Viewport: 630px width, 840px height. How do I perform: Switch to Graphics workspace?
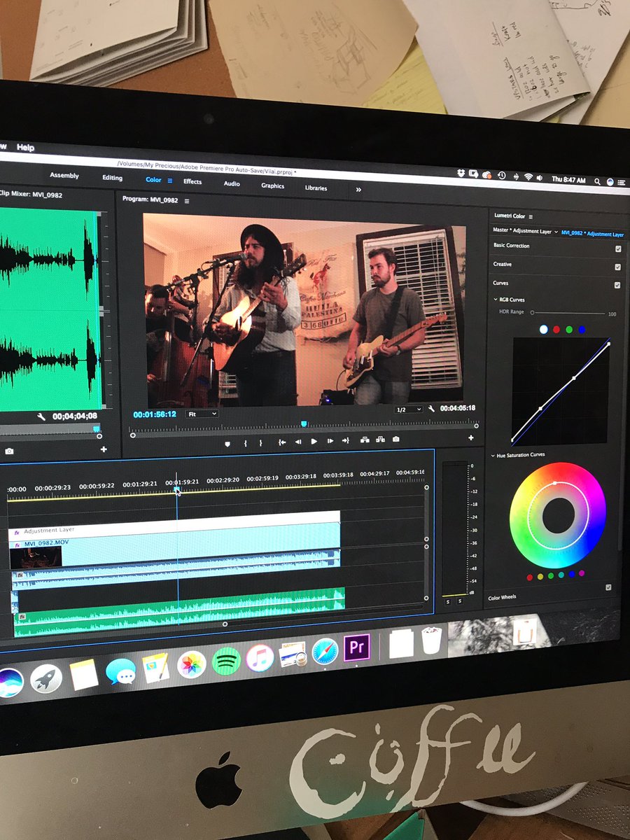[273, 186]
